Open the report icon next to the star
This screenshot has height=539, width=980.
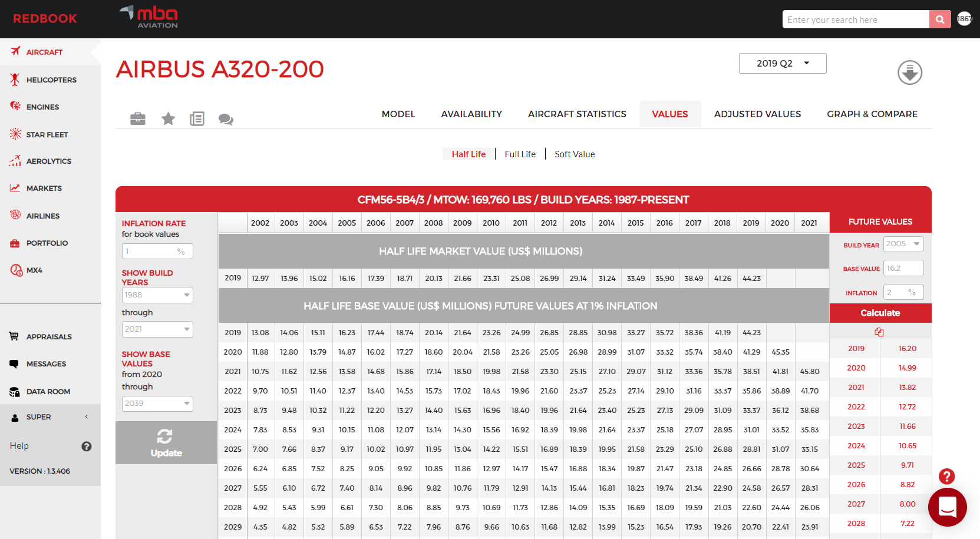197,118
